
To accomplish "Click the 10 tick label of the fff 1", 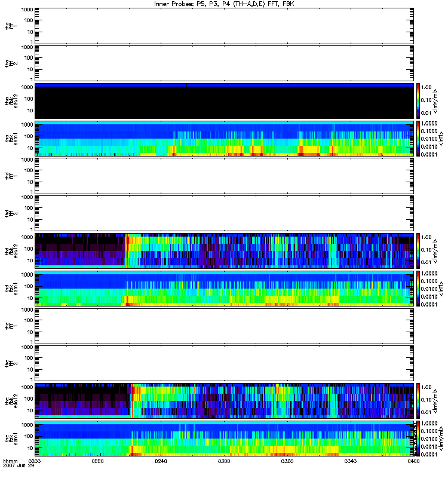I will click(30, 332).
